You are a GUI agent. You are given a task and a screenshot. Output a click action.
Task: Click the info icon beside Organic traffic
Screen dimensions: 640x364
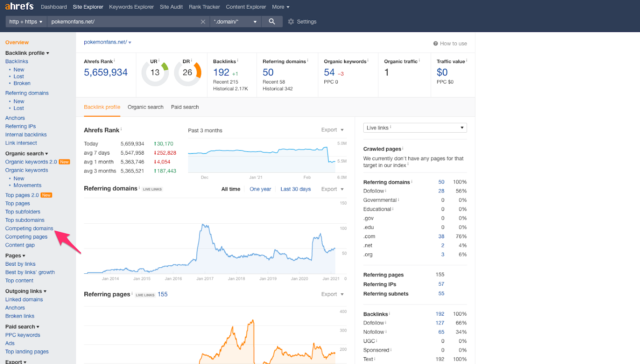(419, 60)
